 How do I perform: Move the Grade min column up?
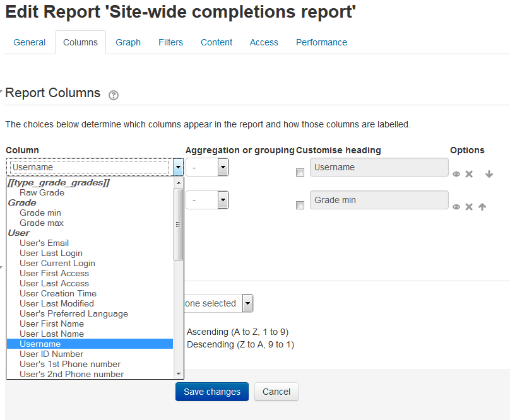[x=482, y=207]
